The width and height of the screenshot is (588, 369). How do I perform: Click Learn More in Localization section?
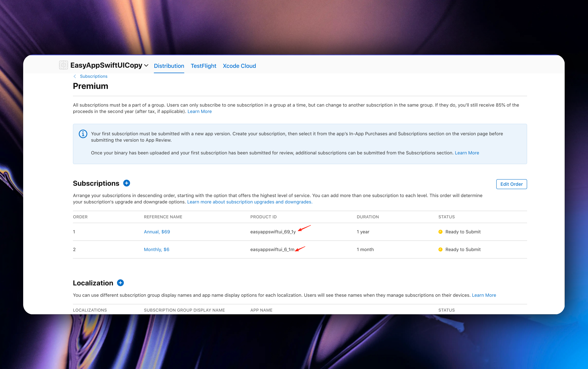point(484,295)
